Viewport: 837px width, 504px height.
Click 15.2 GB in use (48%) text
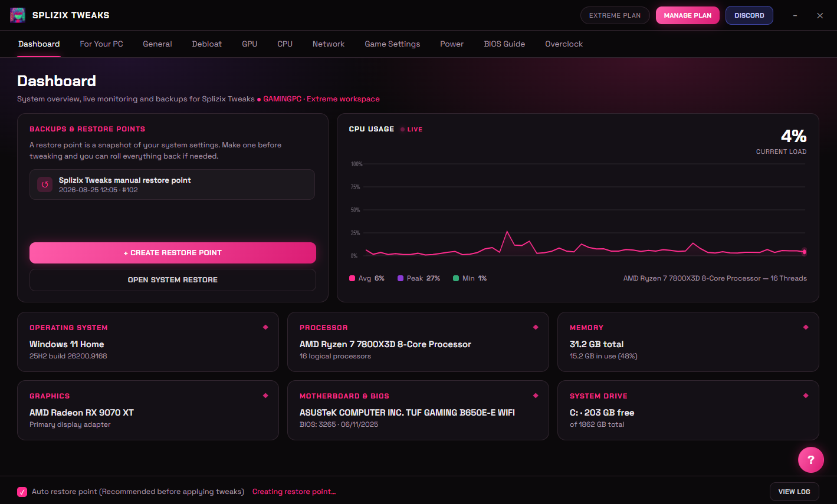pyautogui.click(x=603, y=356)
